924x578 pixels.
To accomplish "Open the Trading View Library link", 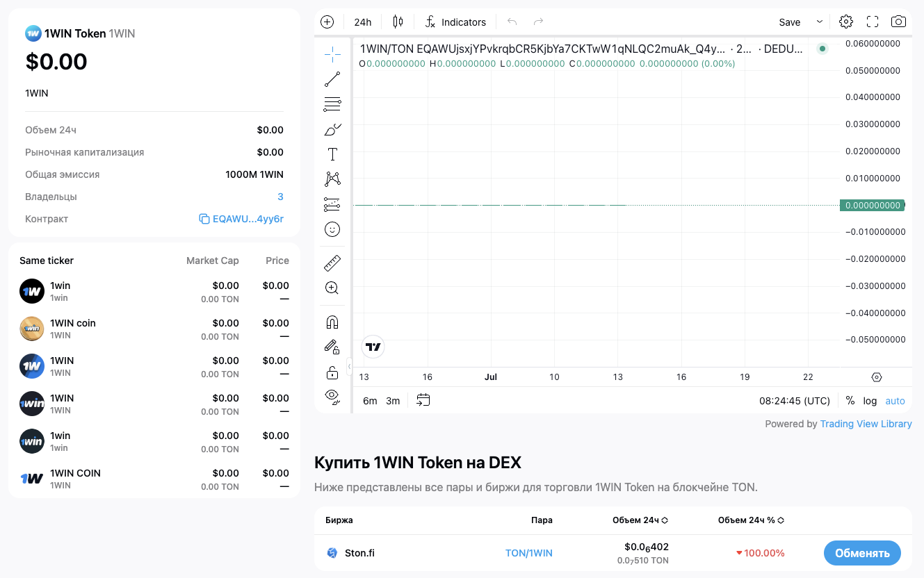I will click(866, 424).
